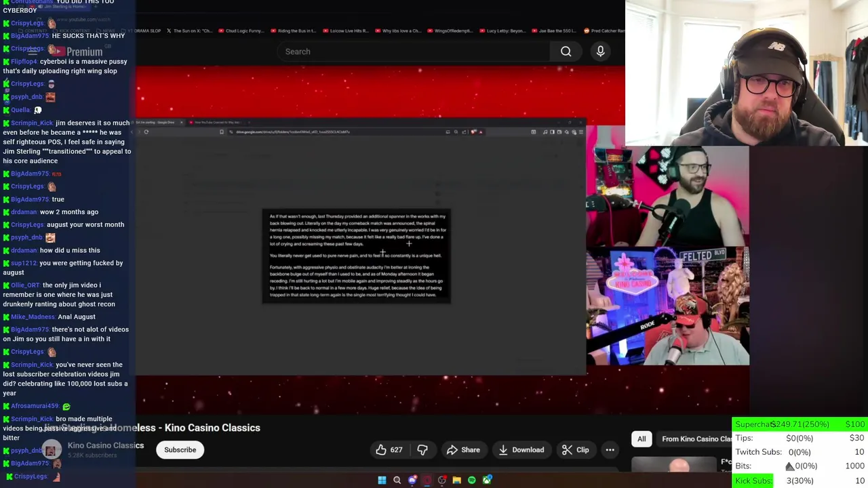Screen dimensions: 868x488
Task: Click chat username Ollie_ORT
Action: 25,285
